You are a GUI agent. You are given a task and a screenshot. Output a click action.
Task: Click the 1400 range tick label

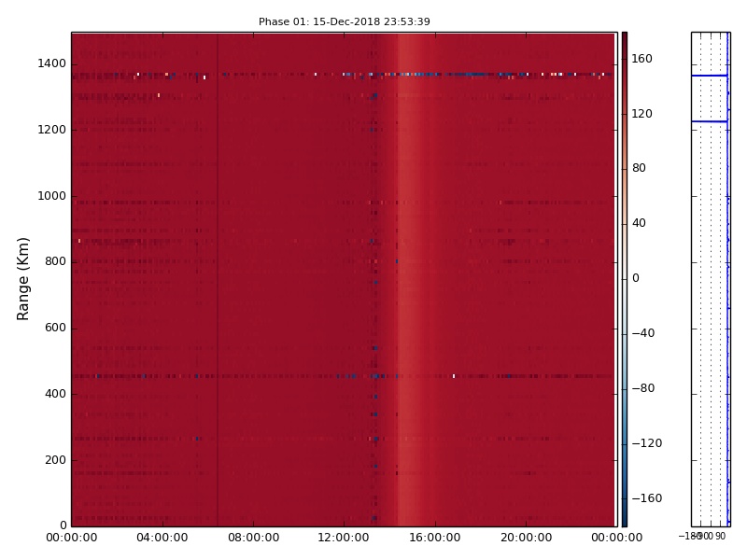[x=52, y=63]
